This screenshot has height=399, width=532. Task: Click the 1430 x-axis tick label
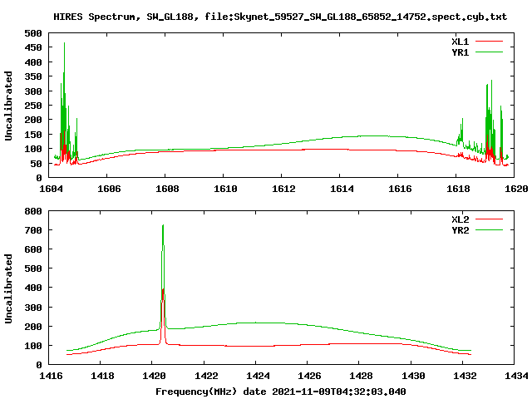coord(413,376)
